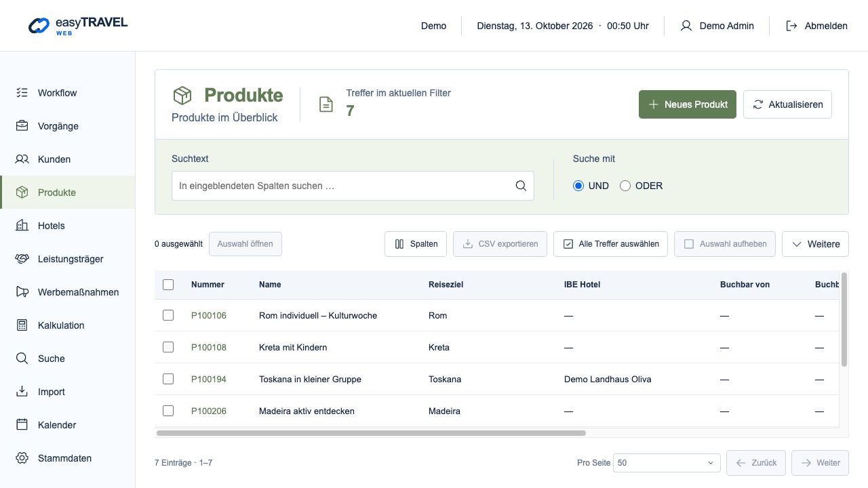Click the Aktualisieren button
This screenshot has height=488, width=868.
(787, 104)
